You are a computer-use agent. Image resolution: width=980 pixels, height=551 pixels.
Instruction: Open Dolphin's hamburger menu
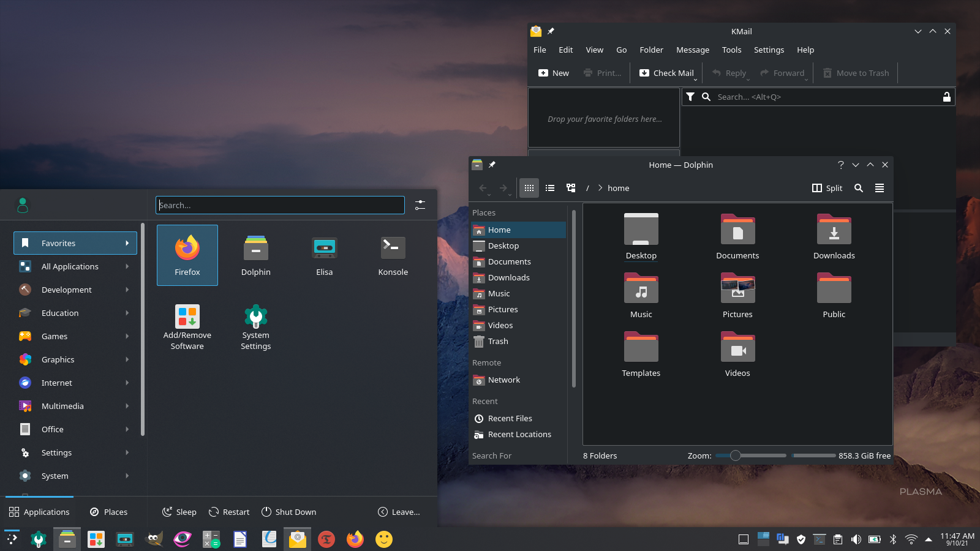(x=880, y=188)
